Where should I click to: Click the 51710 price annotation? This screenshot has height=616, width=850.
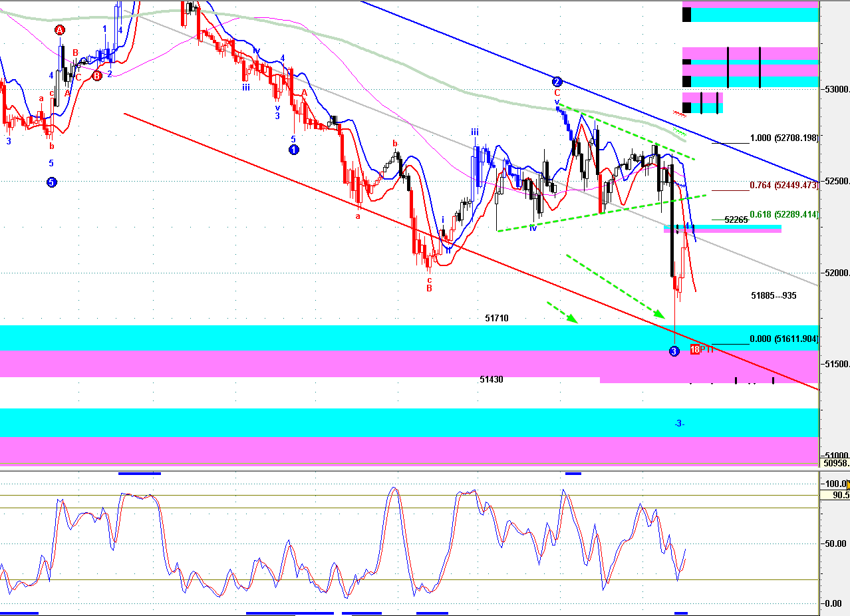click(497, 319)
